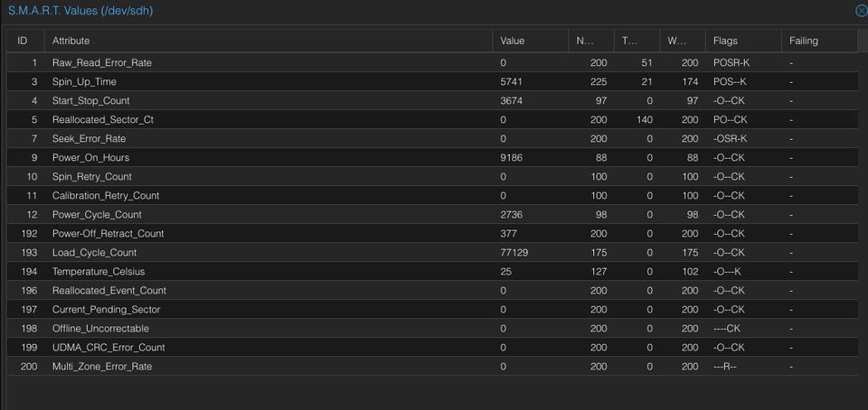
Task: Click ID 193 in the table
Action: point(29,253)
